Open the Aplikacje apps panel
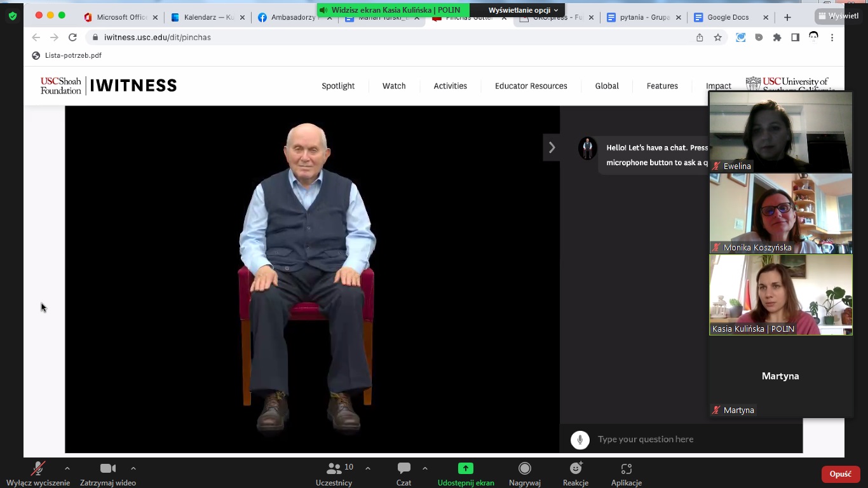 coord(626,474)
